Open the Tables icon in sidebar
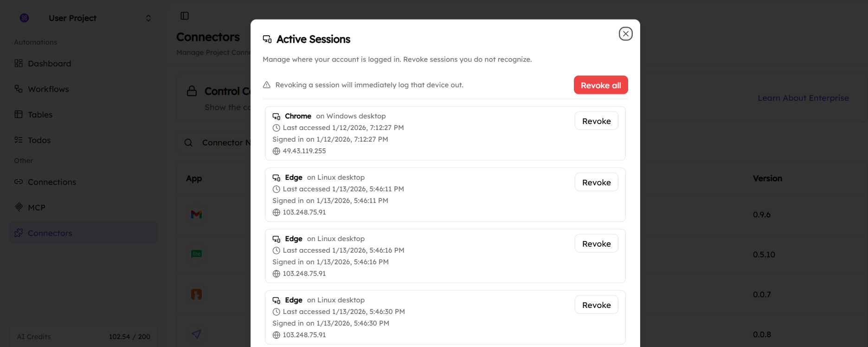 pyautogui.click(x=19, y=114)
